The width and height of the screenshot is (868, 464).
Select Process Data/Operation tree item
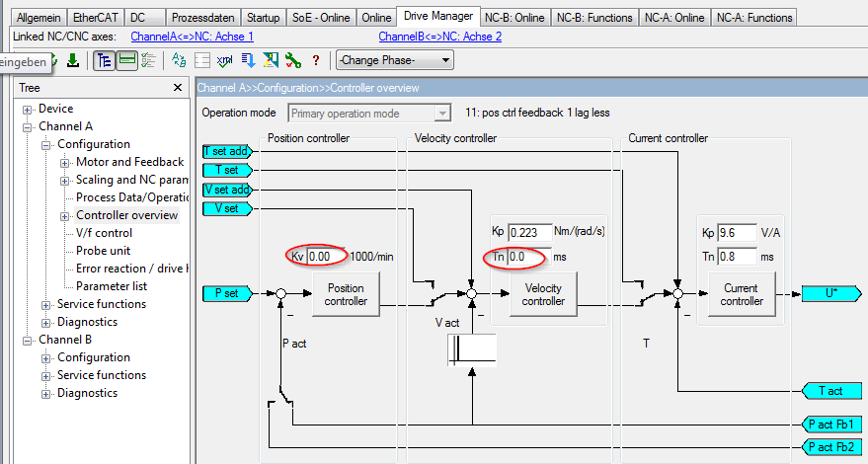131,197
